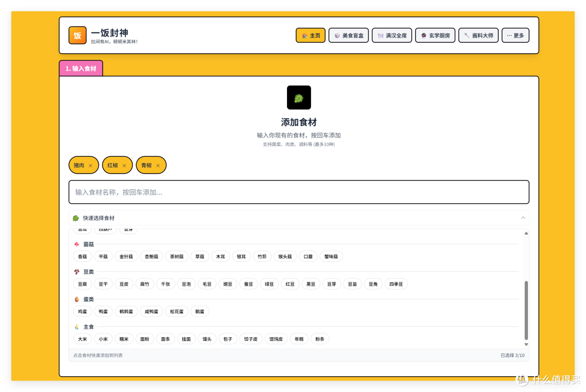Click the ellipsis icon in 更多 button
The image size is (586, 392).
[509, 35]
